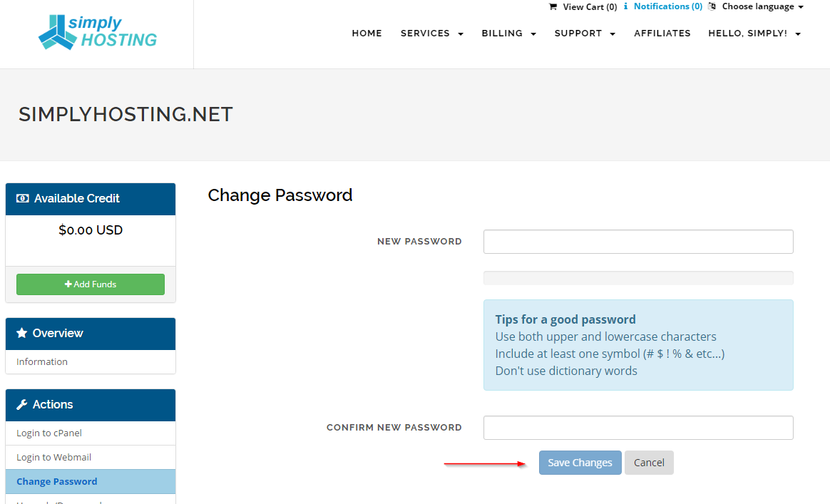Expand the Support dropdown menu
This screenshot has height=504, width=830.
(585, 34)
